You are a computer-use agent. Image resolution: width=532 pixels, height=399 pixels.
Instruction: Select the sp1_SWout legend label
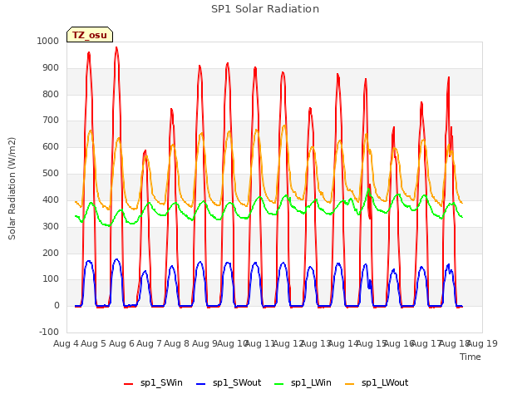(237, 383)
